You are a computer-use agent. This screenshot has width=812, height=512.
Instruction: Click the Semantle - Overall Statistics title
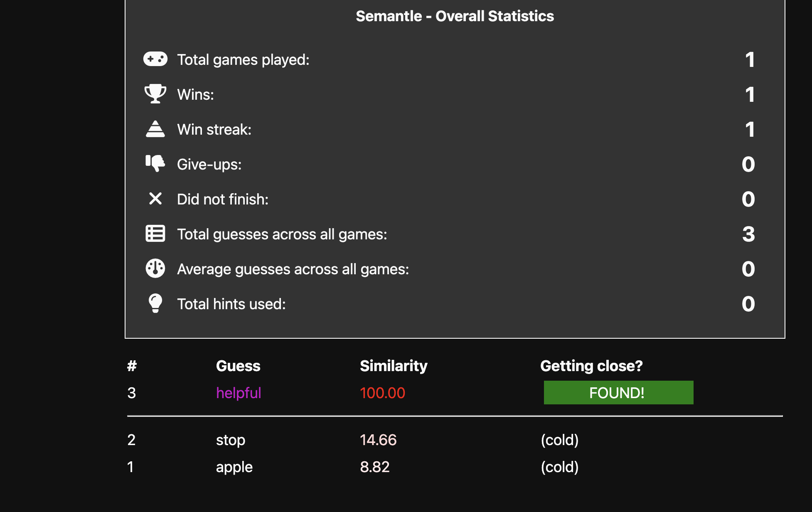point(455,16)
